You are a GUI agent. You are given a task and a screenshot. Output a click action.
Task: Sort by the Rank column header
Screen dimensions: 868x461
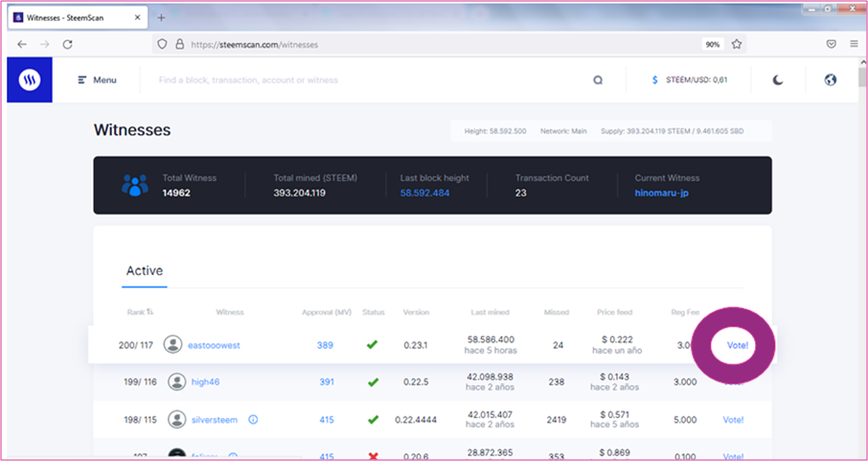coord(140,311)
